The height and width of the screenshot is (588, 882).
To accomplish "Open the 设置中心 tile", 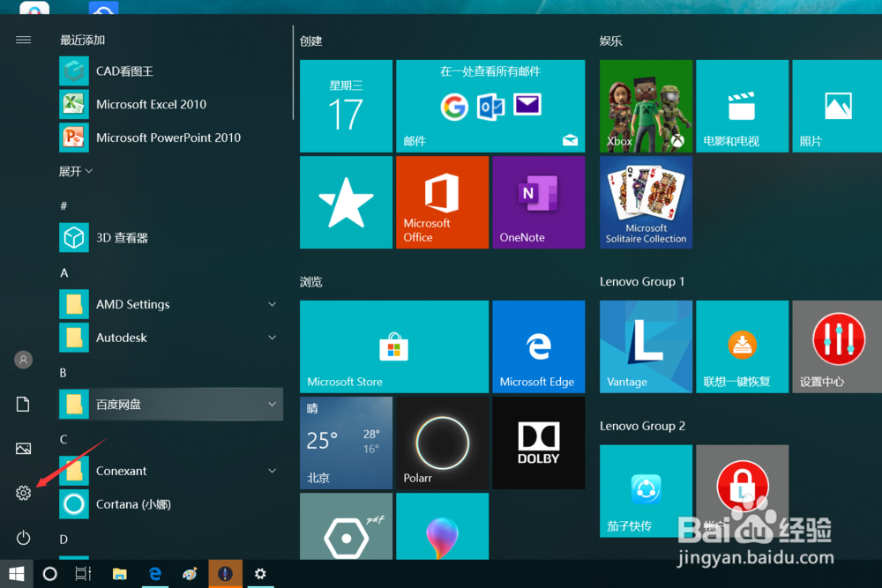I will pos(837,346).
